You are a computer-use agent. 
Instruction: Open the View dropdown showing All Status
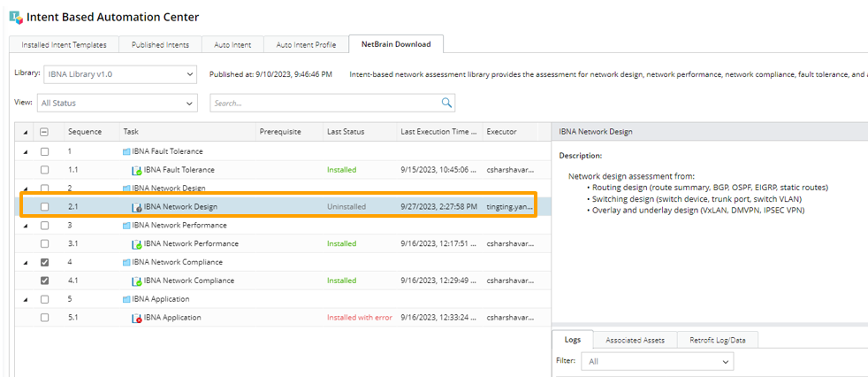pos(118,103)
